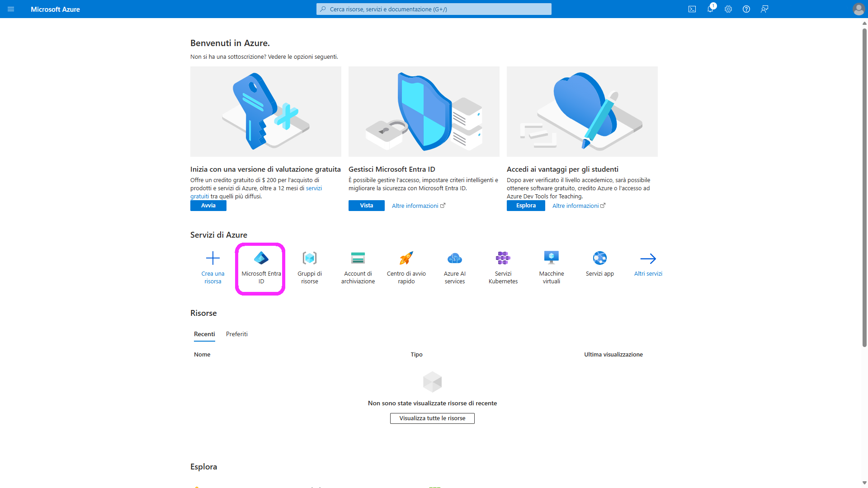Screen dimensions: 868x488
Task: Follow the servizi gratuiti link
Action: click(x=314, y=188)
